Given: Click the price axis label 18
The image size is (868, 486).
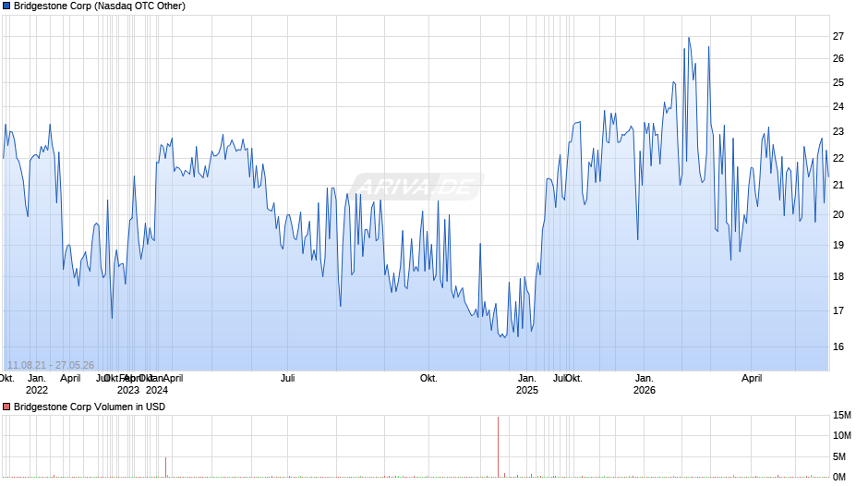Looking at the screenshot, I should click(x=838, y=276).
